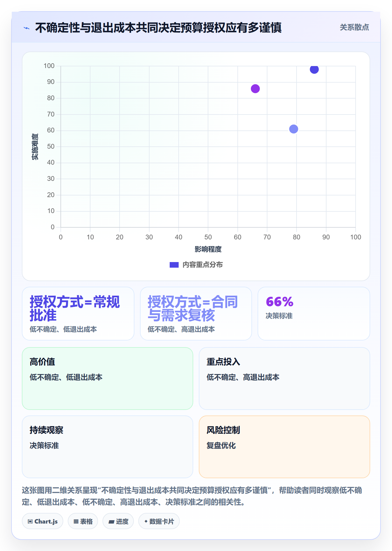Click the 进度 tag chip
Image resolution: width=392 pixels, height=551 pixels.
(118, 521)
